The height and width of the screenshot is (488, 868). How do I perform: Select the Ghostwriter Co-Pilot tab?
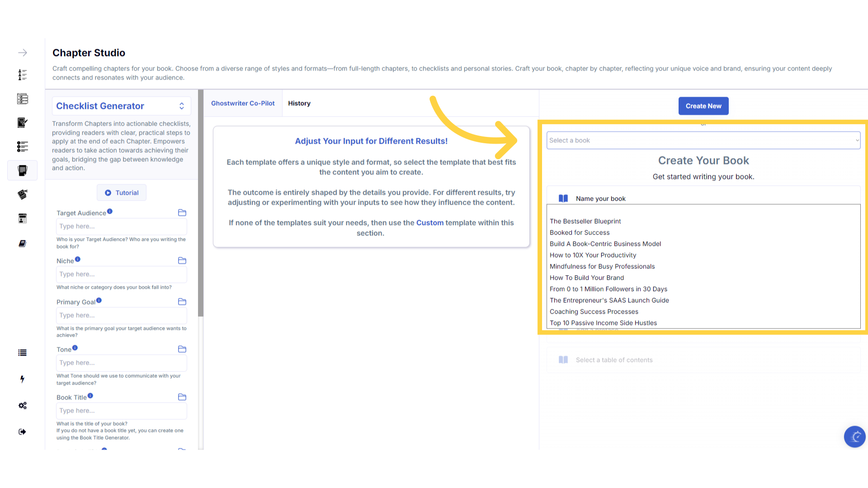[243, 103]
